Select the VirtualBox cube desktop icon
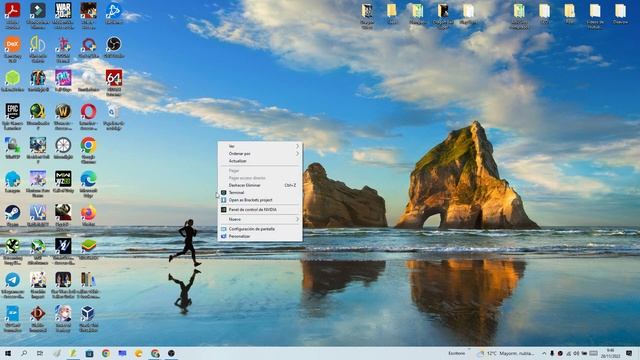This screenshot has width=640, height=360. pos(88,313)
